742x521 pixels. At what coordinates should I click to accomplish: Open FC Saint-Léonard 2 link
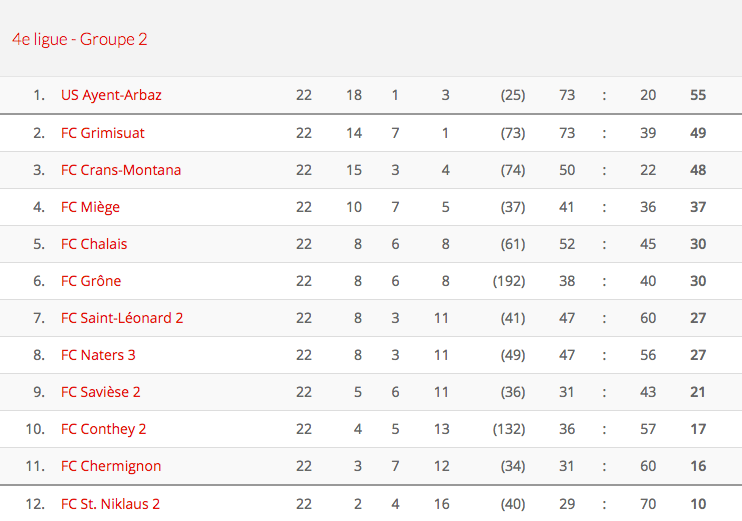(122, 318)
